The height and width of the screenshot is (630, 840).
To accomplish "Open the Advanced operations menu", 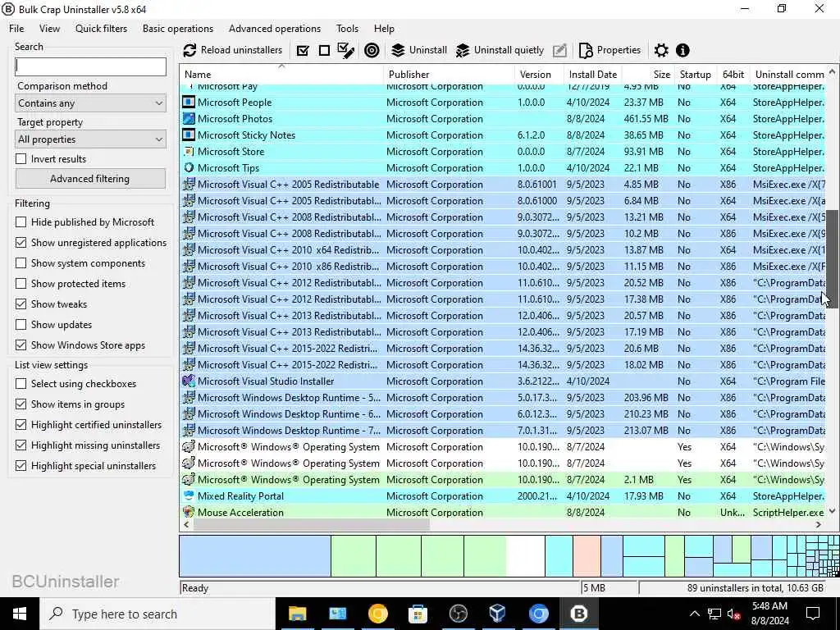I will point(275,29).
